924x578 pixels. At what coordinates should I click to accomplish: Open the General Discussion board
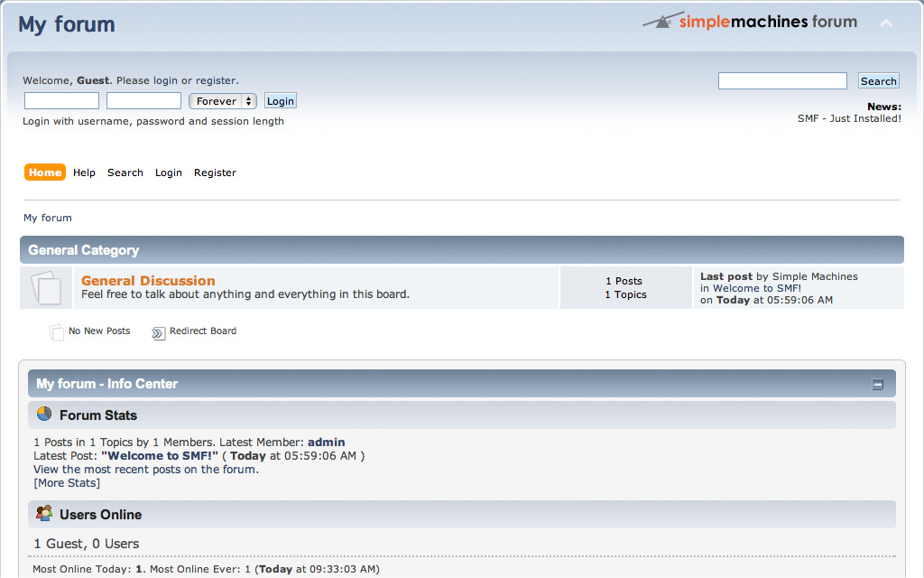click(x=147, y=280)
